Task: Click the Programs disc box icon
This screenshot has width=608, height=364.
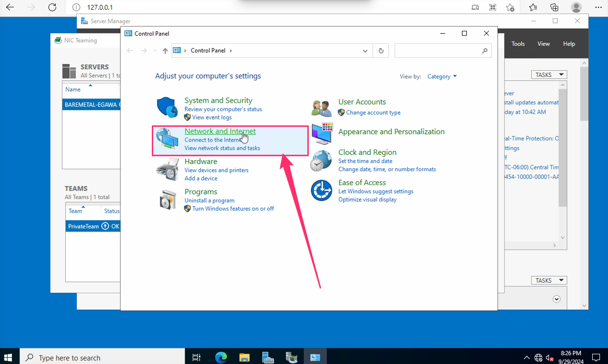Action: 168,199
